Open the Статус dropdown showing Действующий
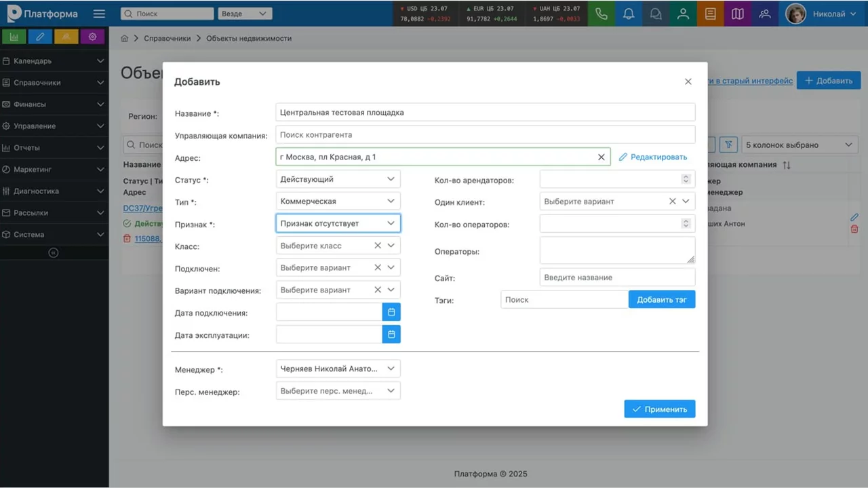868x488 pixels. pyautogui.click(x=338, y=179)
